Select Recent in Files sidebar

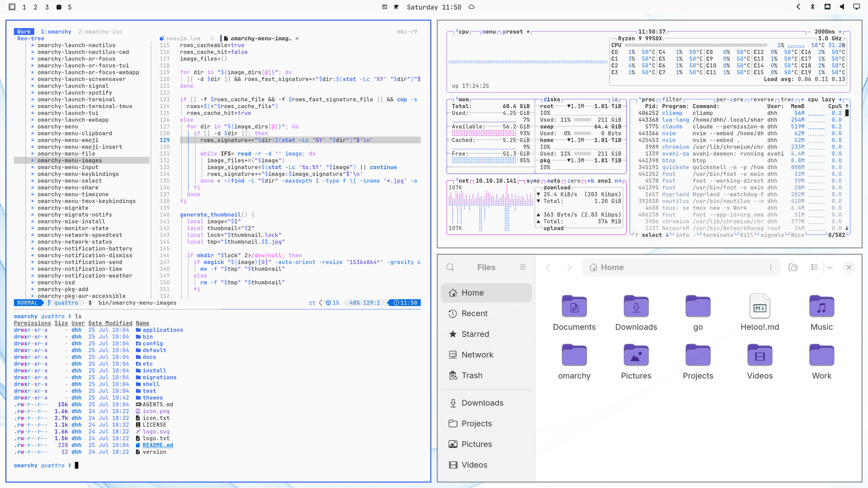click(x=486, y=313)
